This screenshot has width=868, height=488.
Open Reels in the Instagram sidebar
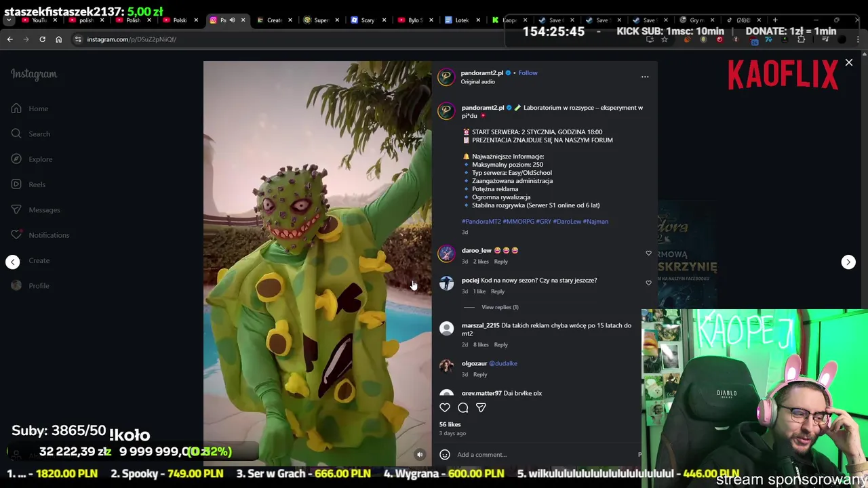(x=28, y=184)
